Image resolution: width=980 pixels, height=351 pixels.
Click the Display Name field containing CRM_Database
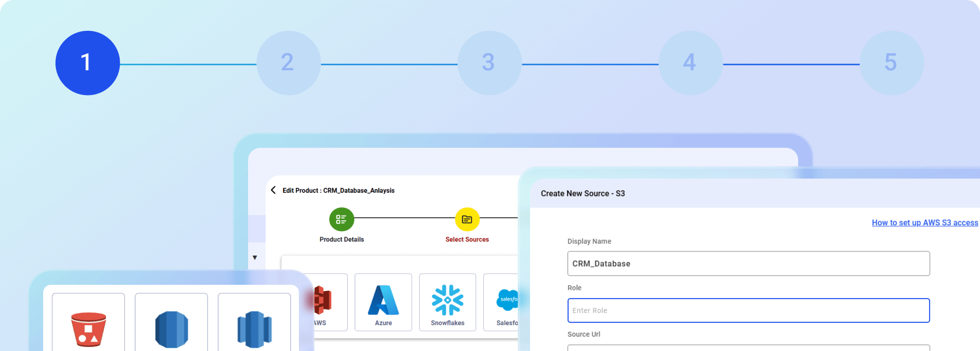748,263
